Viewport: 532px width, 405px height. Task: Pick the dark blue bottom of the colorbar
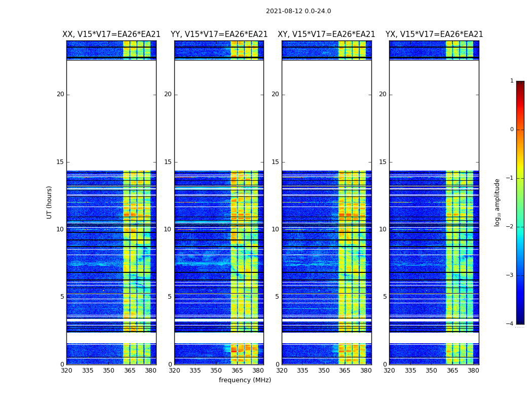coord(520,316)
